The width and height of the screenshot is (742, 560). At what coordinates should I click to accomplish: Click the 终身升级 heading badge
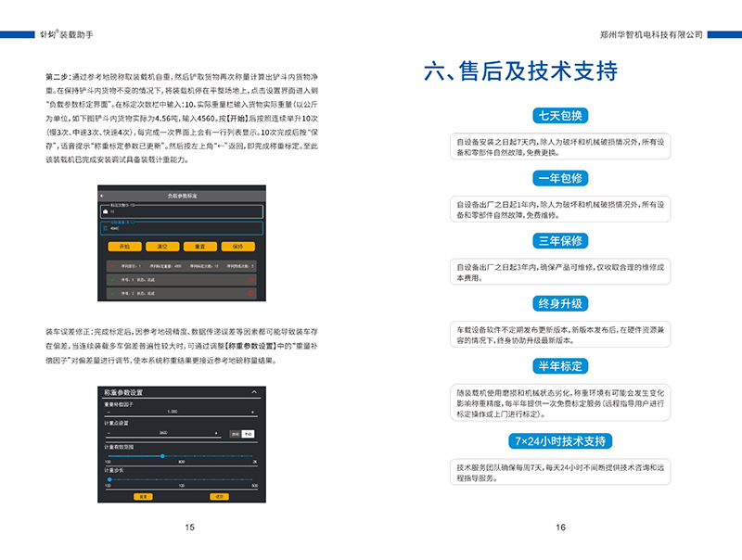(x=560, y=303)
